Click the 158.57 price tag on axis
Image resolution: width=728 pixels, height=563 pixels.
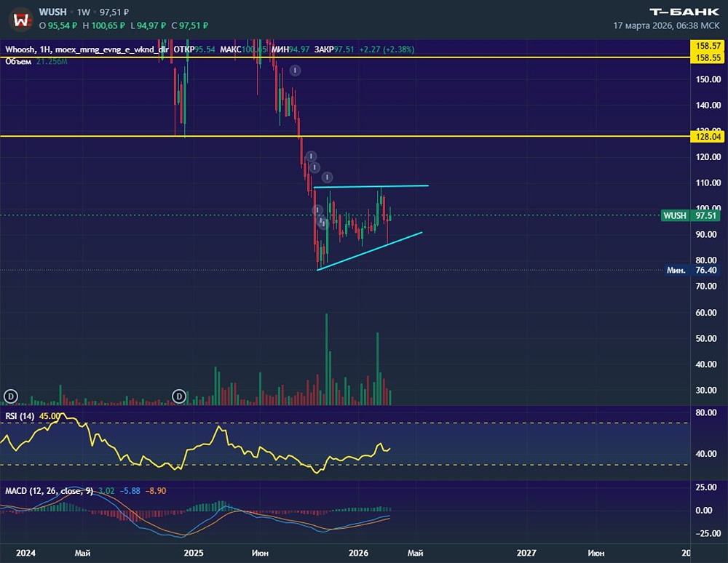(708, 45)
